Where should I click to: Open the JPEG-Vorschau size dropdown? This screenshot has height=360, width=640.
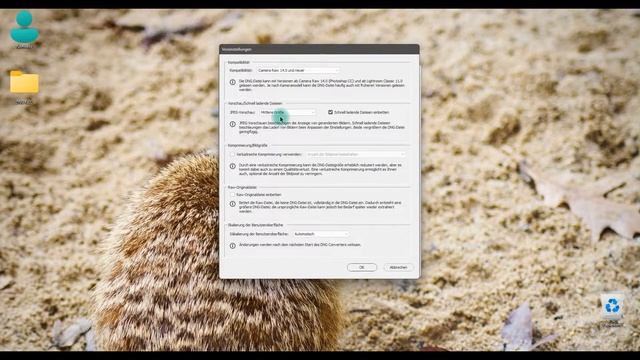[x=288, y=112]
